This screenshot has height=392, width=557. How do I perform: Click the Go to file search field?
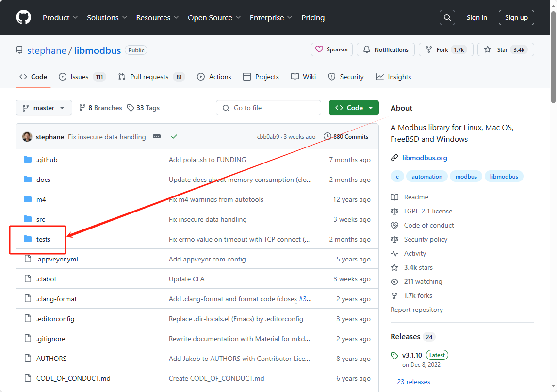coord(268,108)
